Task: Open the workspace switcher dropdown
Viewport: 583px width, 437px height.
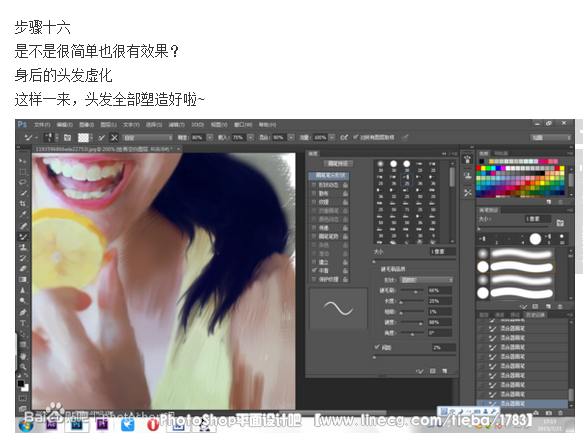Action: (x=551, y=138)
